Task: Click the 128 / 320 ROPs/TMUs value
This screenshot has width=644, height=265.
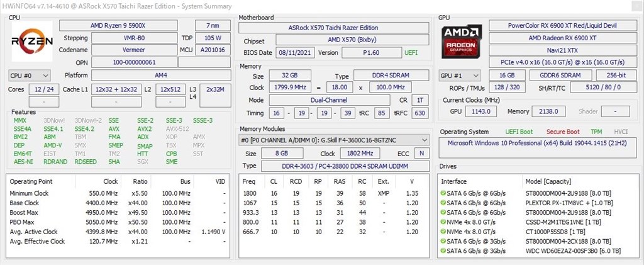Action: (x=508, y=87)
